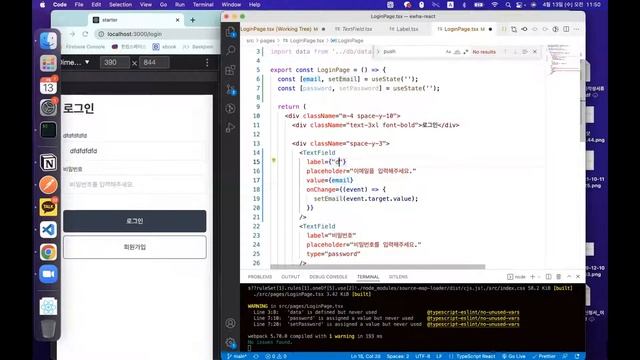Click TypeScript React language mode
Screen dimensions: 640x360
pos(476,356)
